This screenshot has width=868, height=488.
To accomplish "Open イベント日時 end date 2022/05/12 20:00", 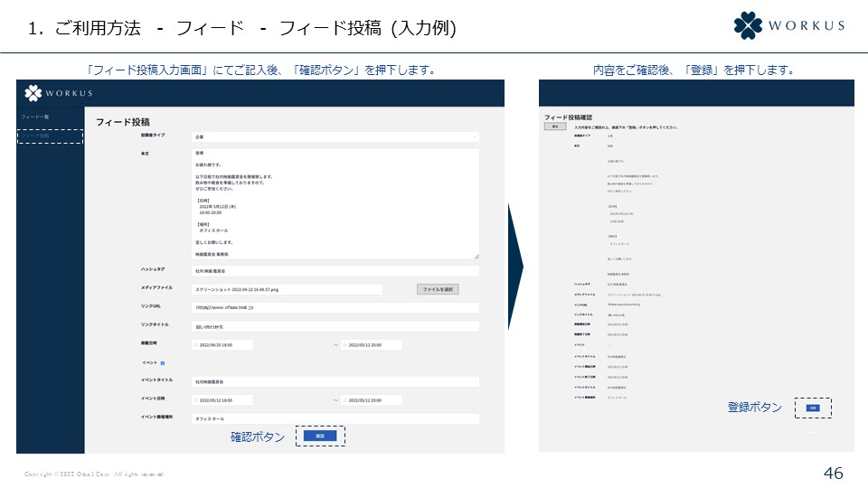I will pos(371,400).
